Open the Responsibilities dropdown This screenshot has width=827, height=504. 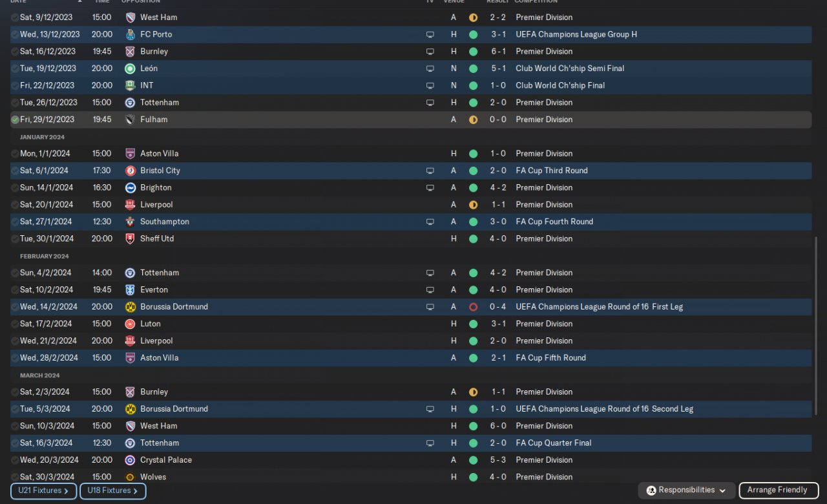point(686,490)
